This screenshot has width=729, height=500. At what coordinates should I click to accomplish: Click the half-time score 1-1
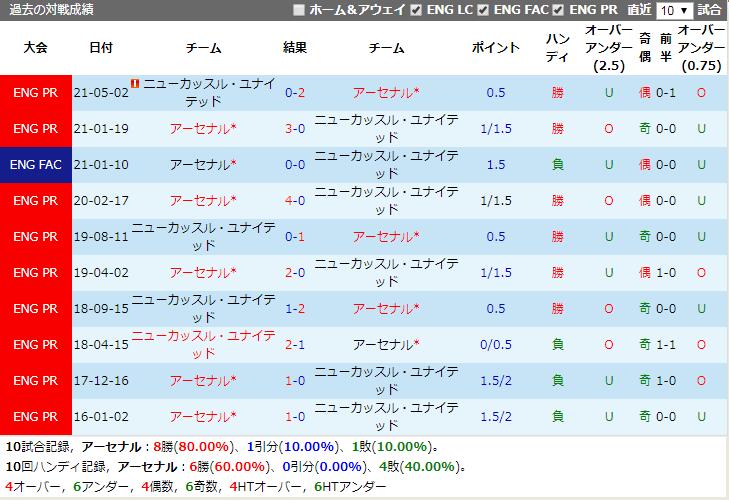click(666, 345)
